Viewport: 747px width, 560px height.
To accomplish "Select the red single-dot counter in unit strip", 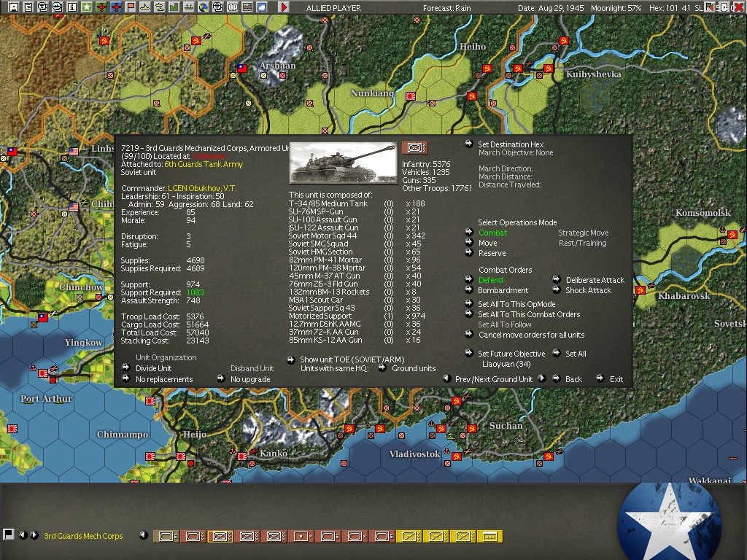I will 301,537.
